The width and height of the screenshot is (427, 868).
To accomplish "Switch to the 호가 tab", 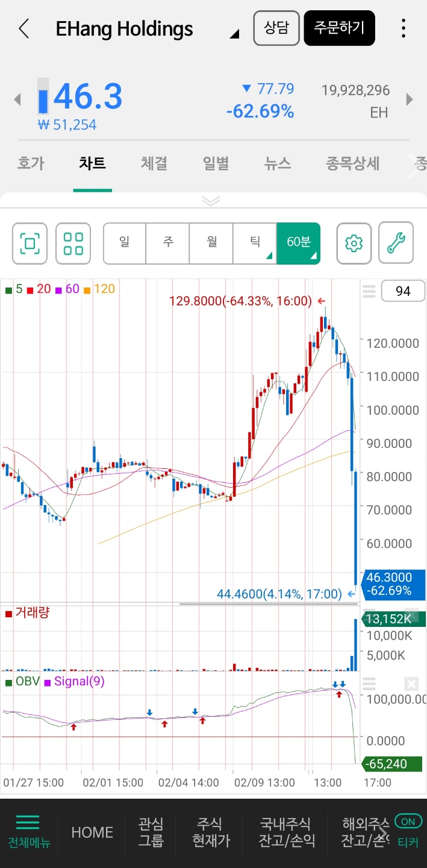I will [31, 163].
